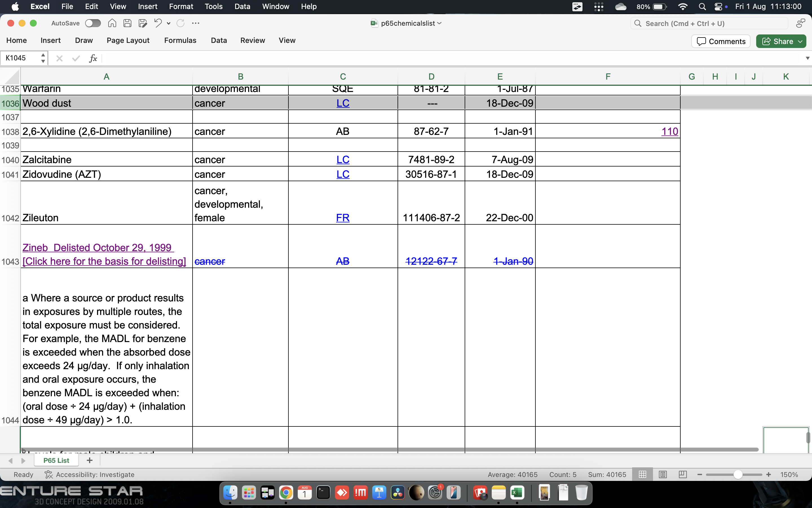Select the Review ribbon tab
The height and width of the screenshot is (508, 812).
point(253,40)
